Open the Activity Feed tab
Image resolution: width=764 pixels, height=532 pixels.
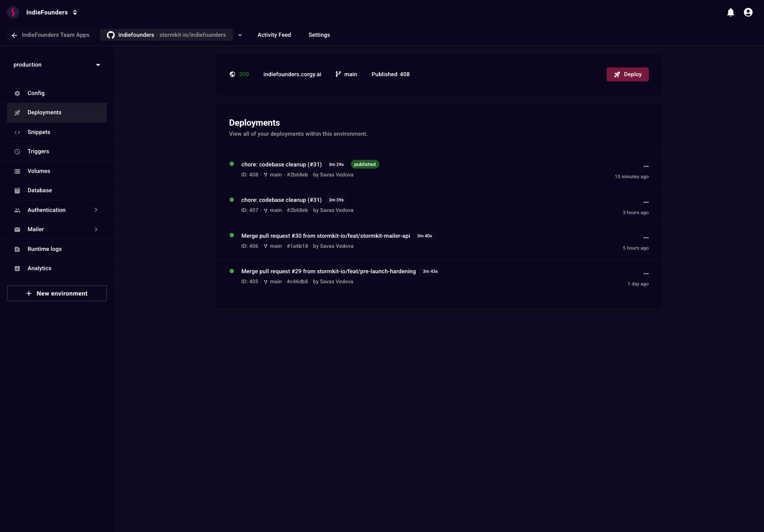pyautogui.click(x=274, y=35)
